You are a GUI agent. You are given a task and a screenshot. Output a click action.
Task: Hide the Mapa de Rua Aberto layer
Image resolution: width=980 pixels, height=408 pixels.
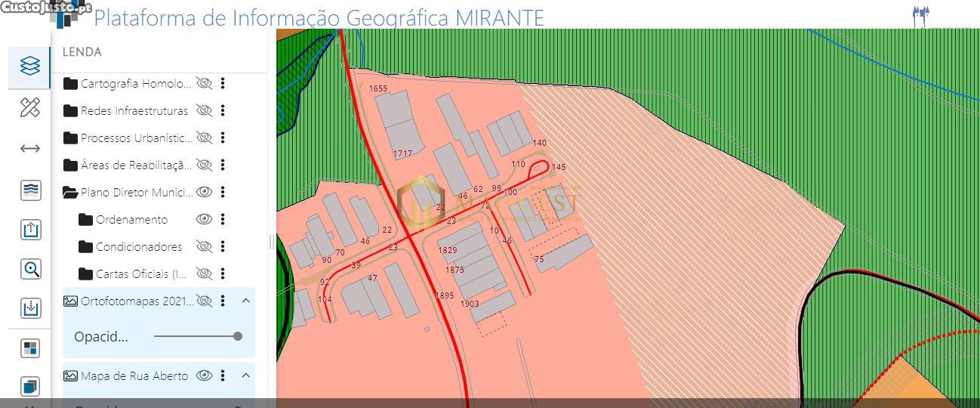point(204,376)
